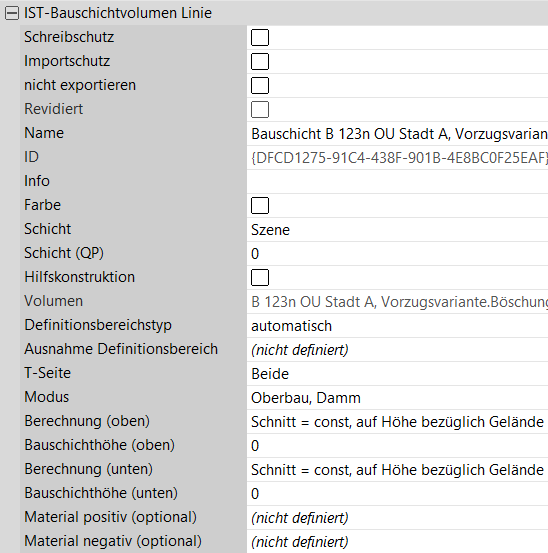Enable the Schreibschutz checkbox

260,37
